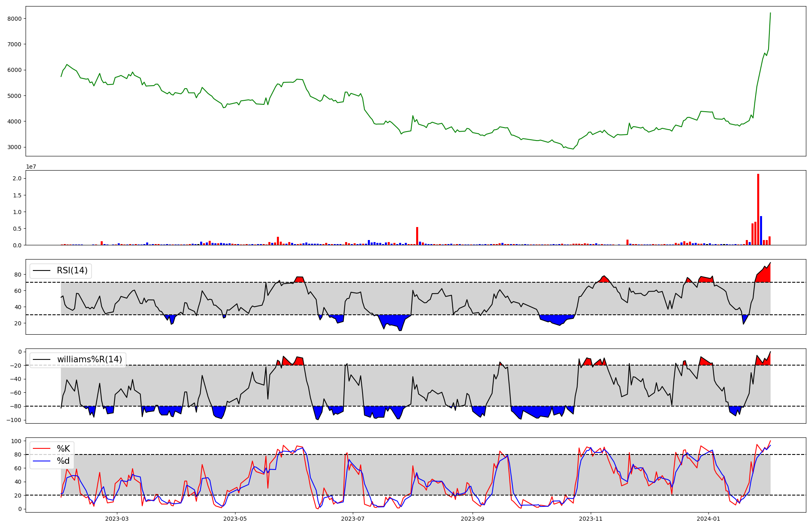Click the 2023-05 x-axis date label
812x528 pixels.
235,519
